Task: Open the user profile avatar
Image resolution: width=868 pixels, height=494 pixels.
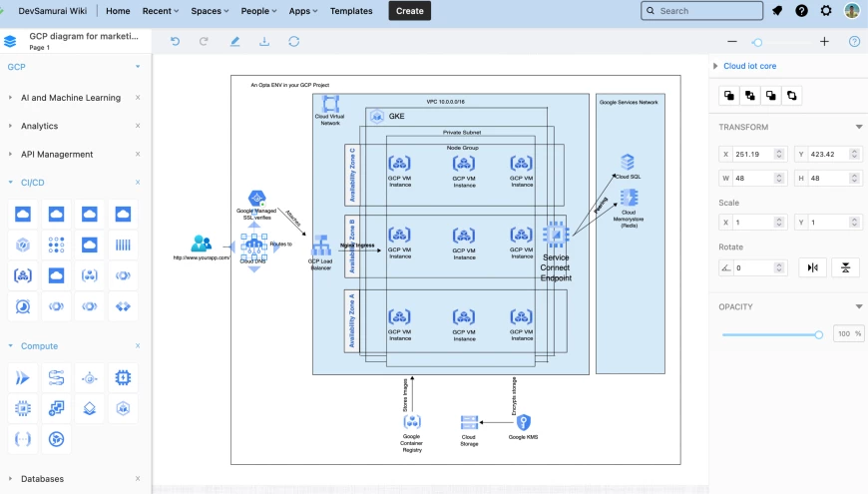Action: tap(852, 11)
